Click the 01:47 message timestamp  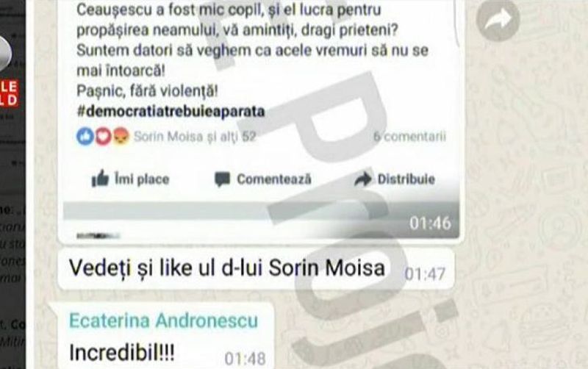(x=425, y=274)
